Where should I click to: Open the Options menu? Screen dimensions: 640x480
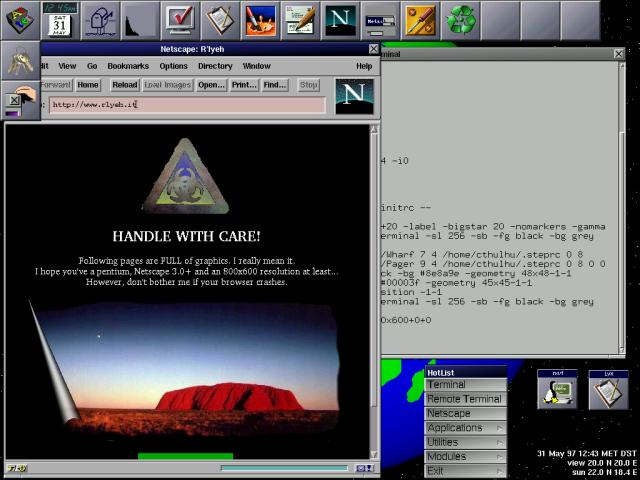pos(173,66)
